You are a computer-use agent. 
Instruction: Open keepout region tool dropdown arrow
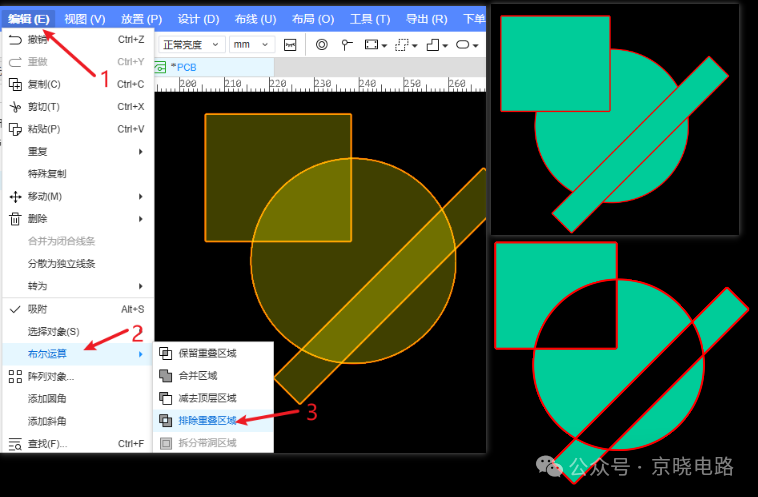(x=415, y=45)
